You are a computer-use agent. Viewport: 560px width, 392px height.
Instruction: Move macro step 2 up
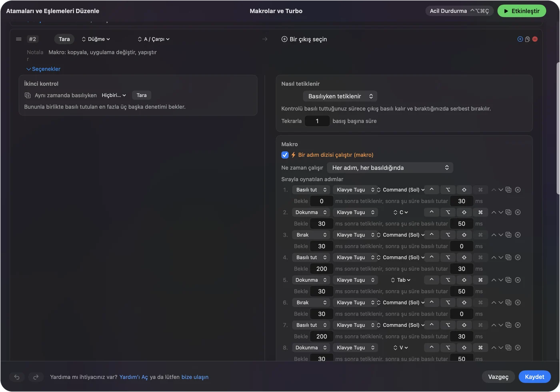(494, 212)
